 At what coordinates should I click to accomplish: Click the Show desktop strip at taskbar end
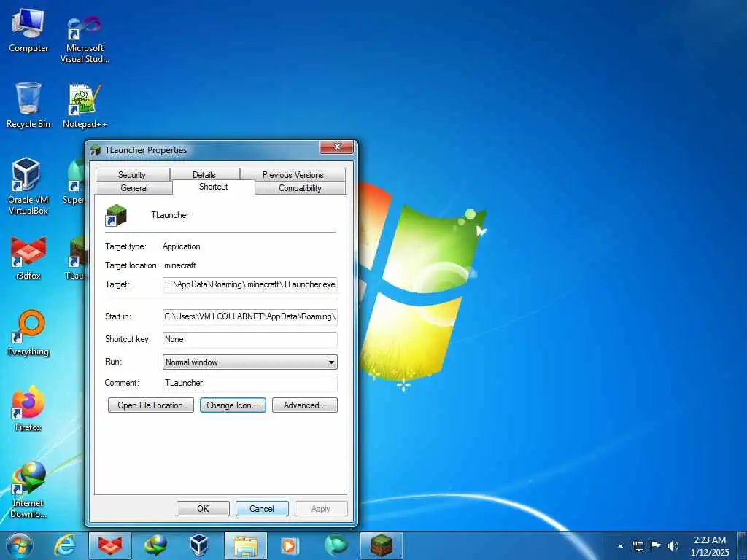743,546
